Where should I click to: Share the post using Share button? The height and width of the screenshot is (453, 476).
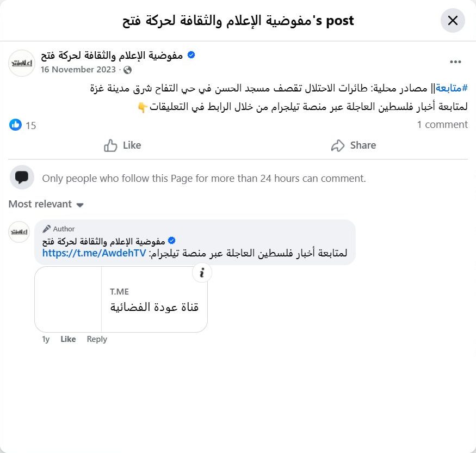354,145
